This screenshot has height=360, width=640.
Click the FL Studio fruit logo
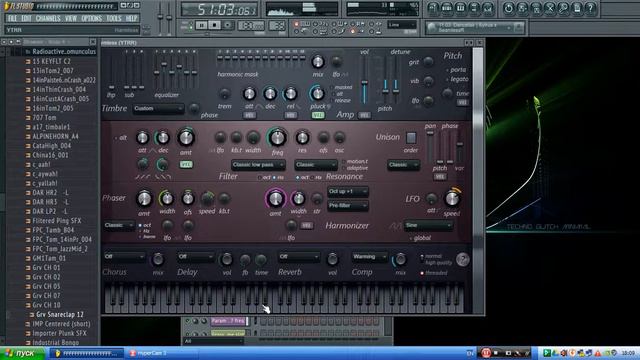click(x=7, y=6)
